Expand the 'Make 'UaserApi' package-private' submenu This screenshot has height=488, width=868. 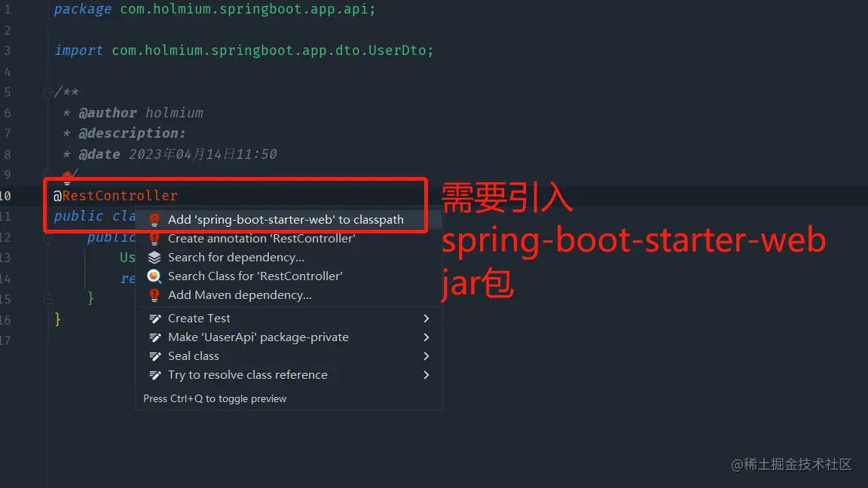(x=426, y=337)
